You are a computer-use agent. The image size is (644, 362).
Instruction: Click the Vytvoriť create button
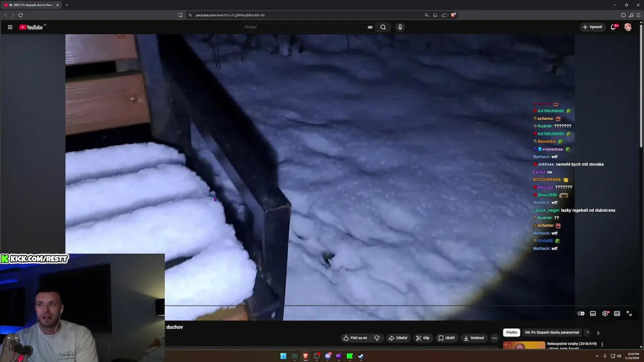coord(592,27)
